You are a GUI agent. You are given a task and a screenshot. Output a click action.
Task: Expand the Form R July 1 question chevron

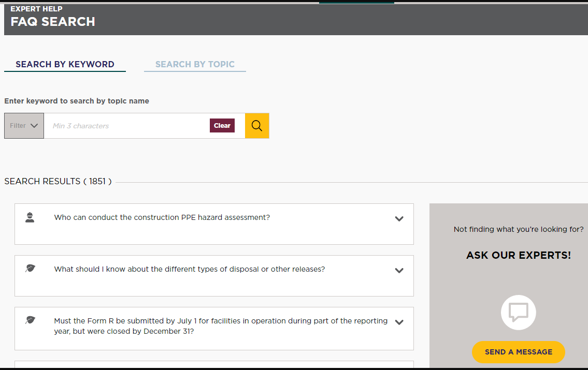pos(399,322)
